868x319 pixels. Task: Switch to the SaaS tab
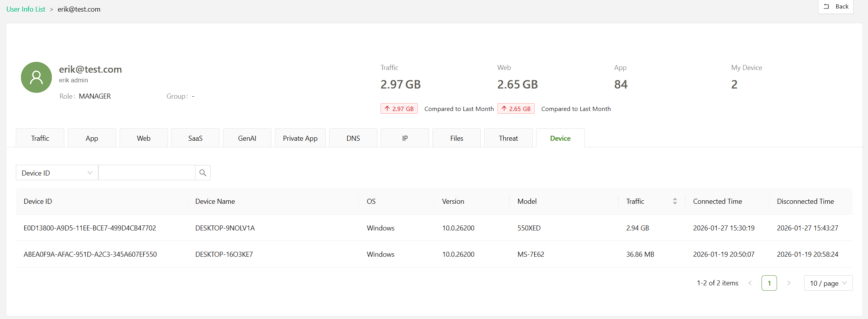point(195,138)
